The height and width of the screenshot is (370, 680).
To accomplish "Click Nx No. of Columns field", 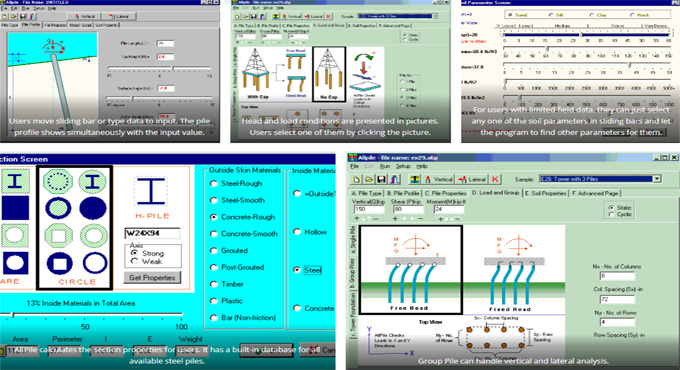I will [617, 276].
